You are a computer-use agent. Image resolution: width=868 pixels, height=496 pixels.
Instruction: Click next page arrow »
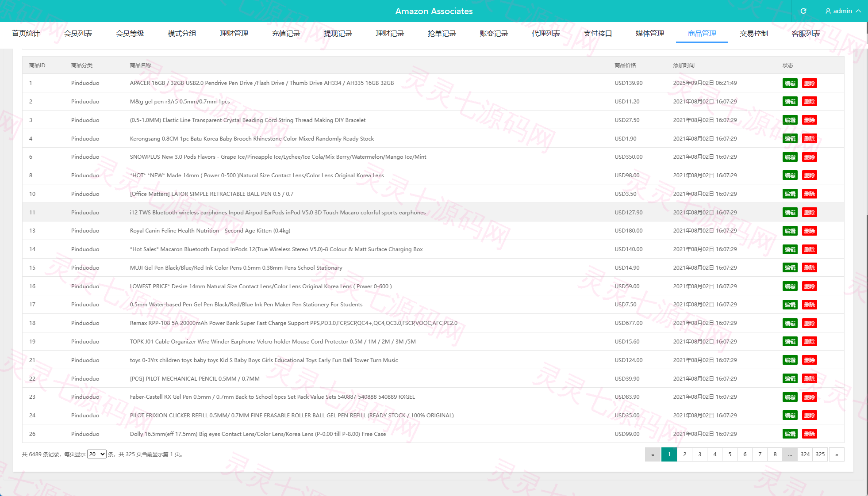tap(837, 454)
